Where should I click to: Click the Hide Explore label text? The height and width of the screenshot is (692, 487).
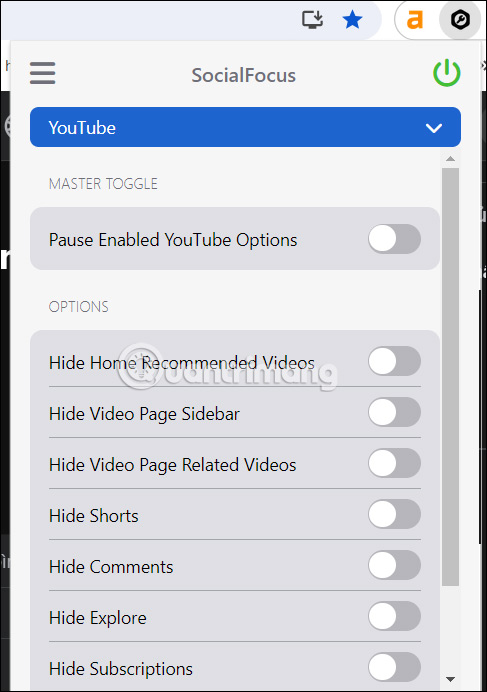[x=98, y=618]
